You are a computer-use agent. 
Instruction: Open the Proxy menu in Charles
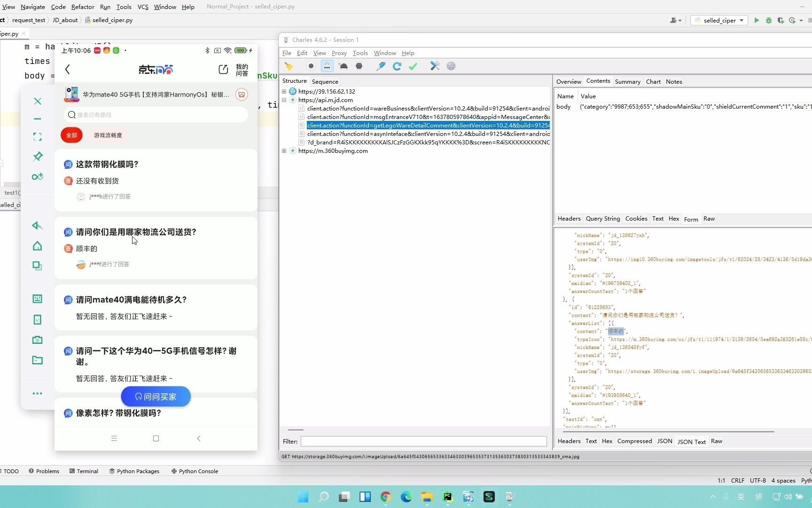339,53
